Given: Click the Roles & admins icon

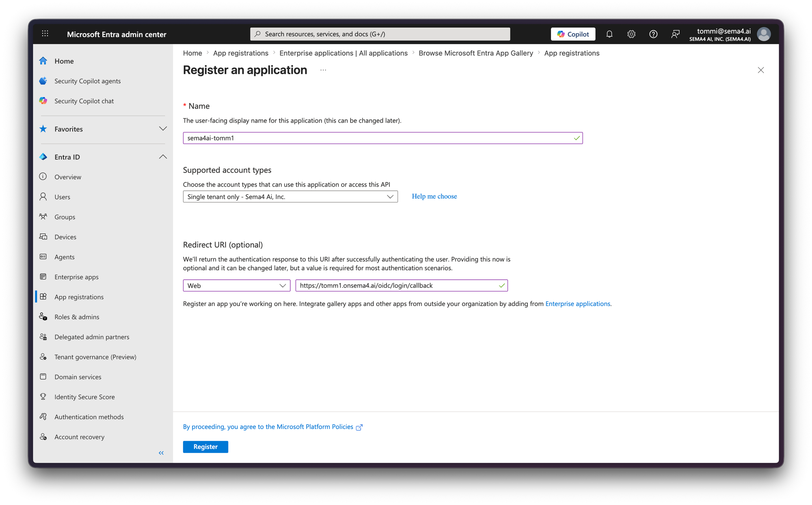Looking at the screenshot, I should pos(43,317).
